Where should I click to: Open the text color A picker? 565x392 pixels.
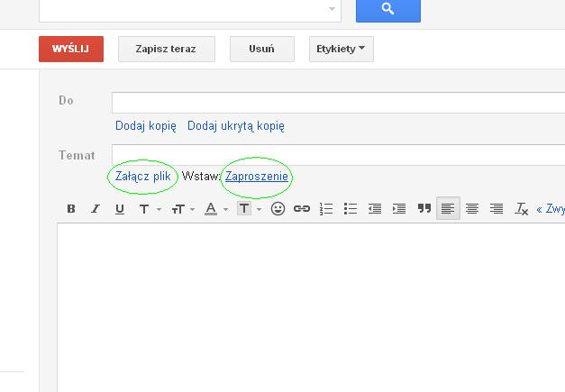[216, 208]
